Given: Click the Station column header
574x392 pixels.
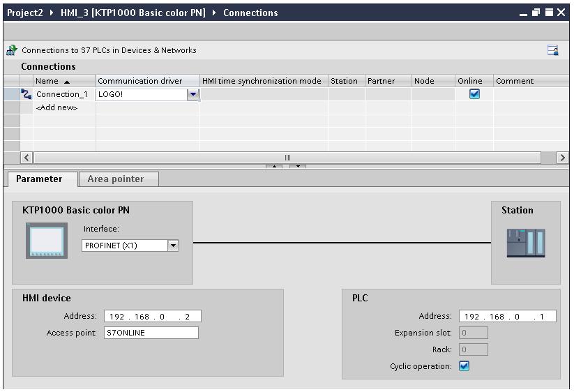Looking at the screenshot, I should coord(347,81).
